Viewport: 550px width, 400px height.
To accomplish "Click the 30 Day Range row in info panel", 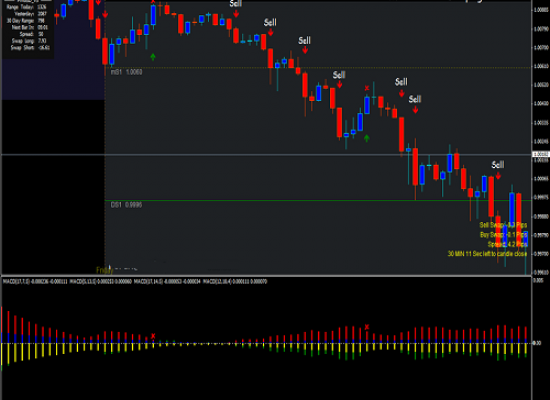I will tap(26, 21).
